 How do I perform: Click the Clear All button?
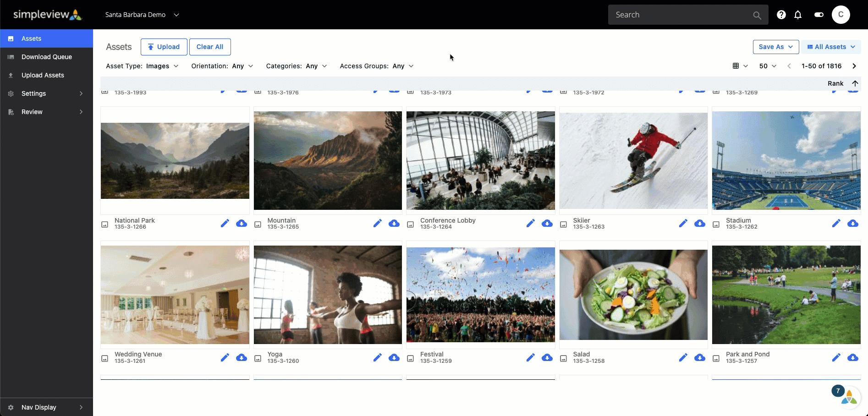[x=210, y=47]
